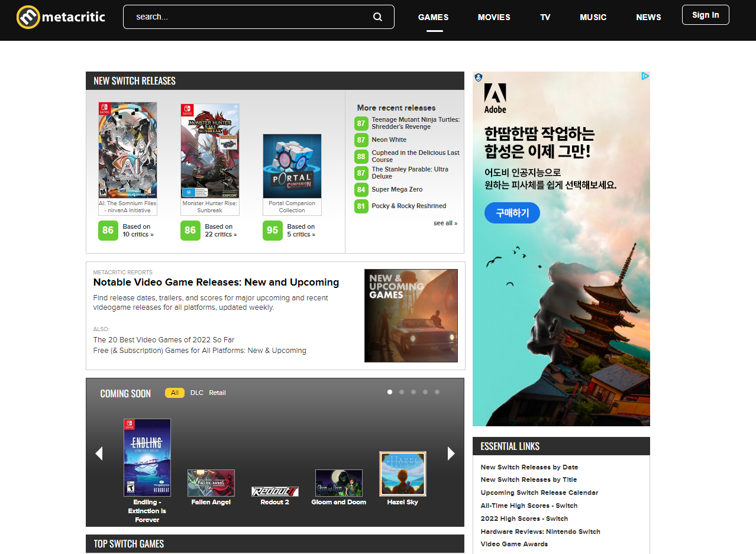
Task: Click the Adobe logo in the ad
Action: click(495, 98)
